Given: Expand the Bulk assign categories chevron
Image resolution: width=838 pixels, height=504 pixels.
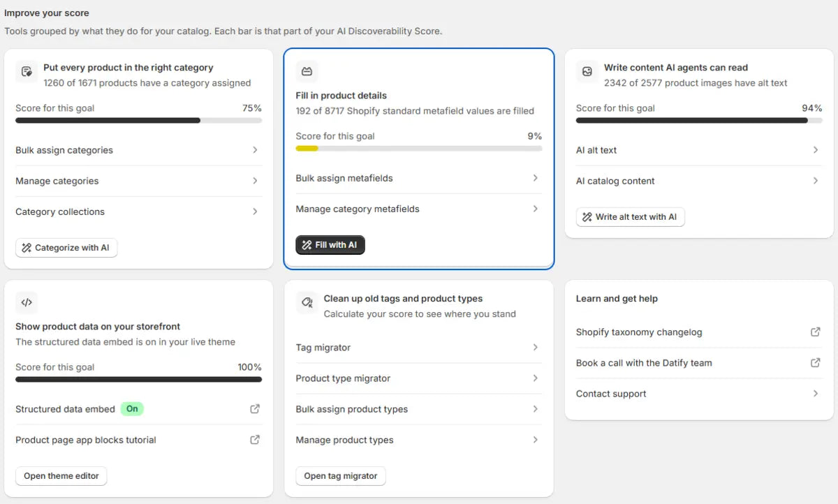Looking at the screenshot, I should (255, 150).
